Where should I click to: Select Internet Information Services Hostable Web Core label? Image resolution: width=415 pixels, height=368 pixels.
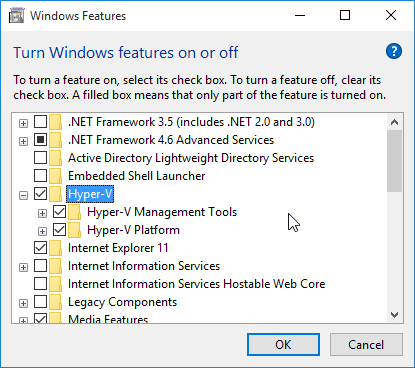pyautogui.click(x=197, y=284)
